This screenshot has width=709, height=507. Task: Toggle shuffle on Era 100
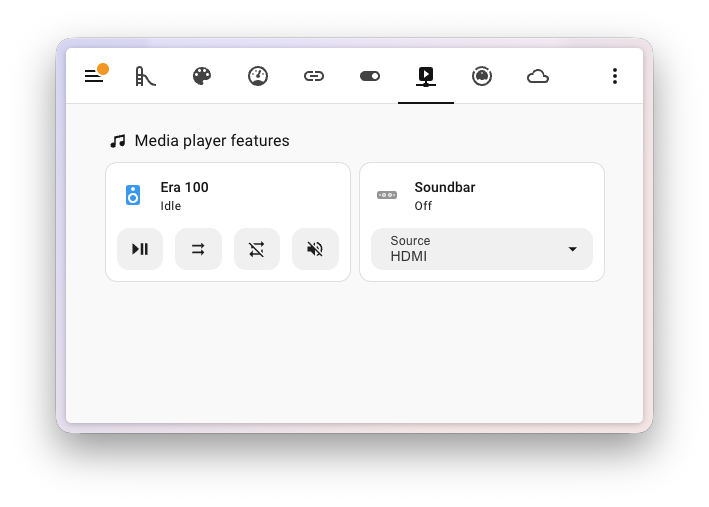(x=199, y=249)
